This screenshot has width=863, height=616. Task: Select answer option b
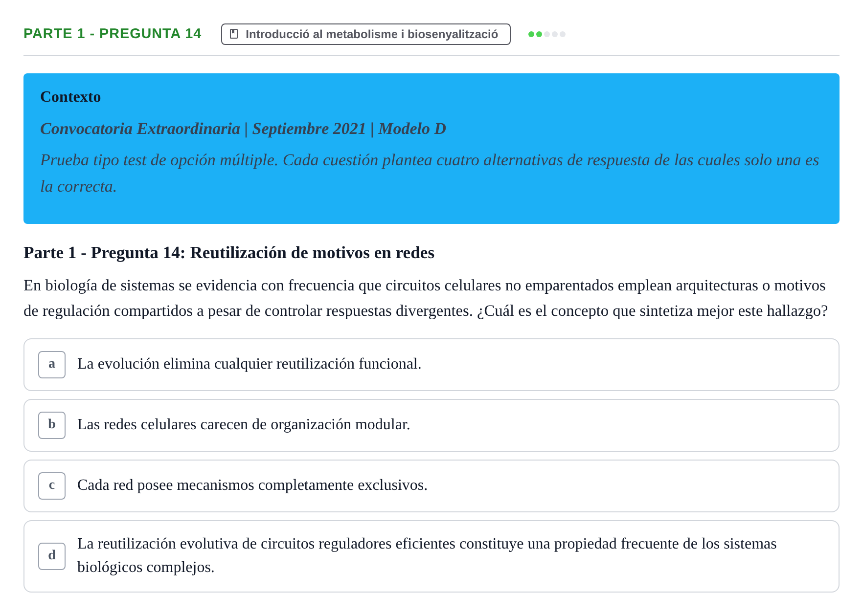431,425
